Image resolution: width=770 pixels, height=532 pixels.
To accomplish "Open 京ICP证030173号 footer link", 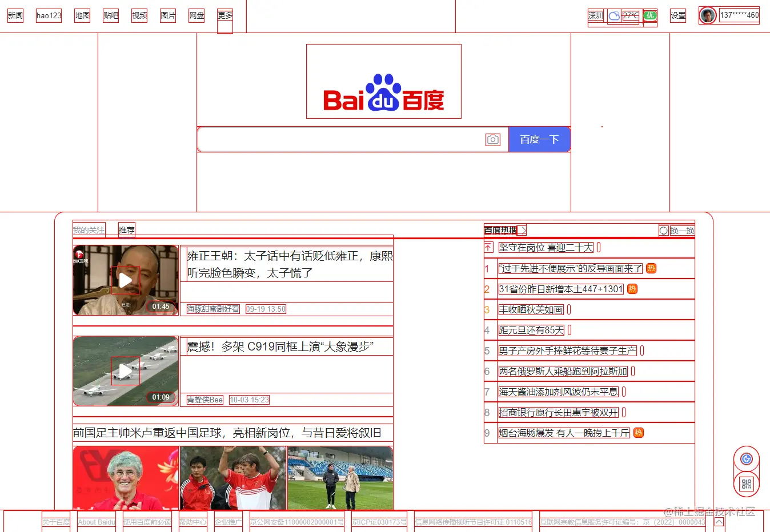I will pos(379,522).
